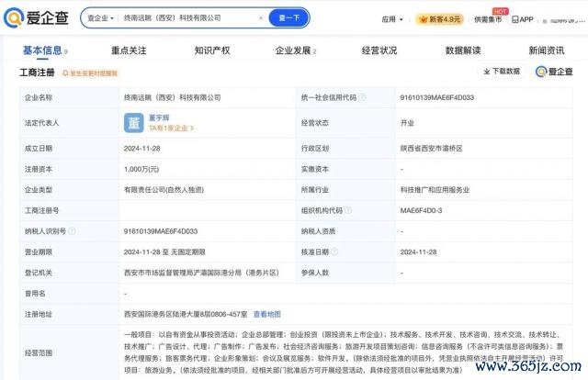Select the 开业 business status value
This screenshot has height=380, width=588.
pyautogui.click(x=407, y=123)
